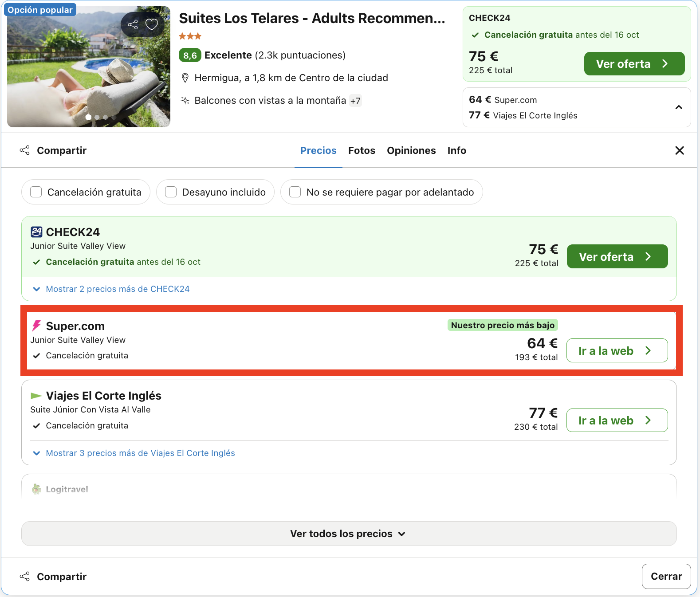This screenshot has height=597, width=700.
Task: Enable the Desayuno incluido filter
Action: coord(171,192)
